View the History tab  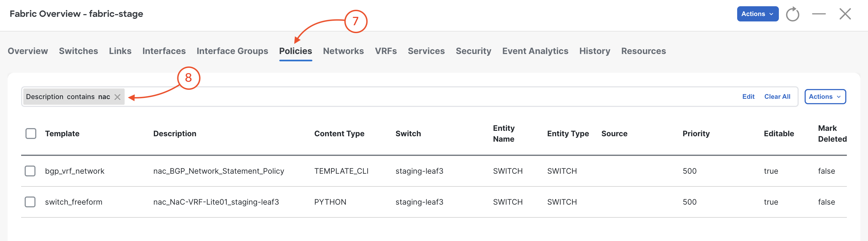594,51
